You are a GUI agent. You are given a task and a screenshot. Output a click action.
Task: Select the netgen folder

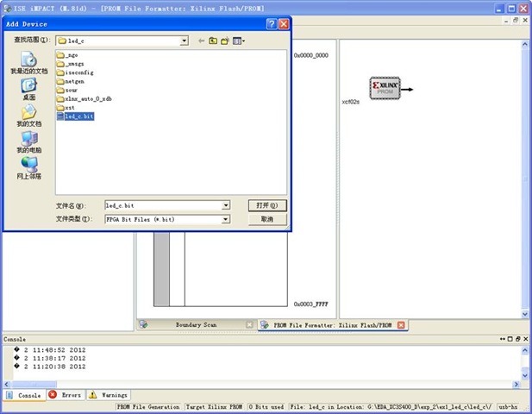point(74,81)
